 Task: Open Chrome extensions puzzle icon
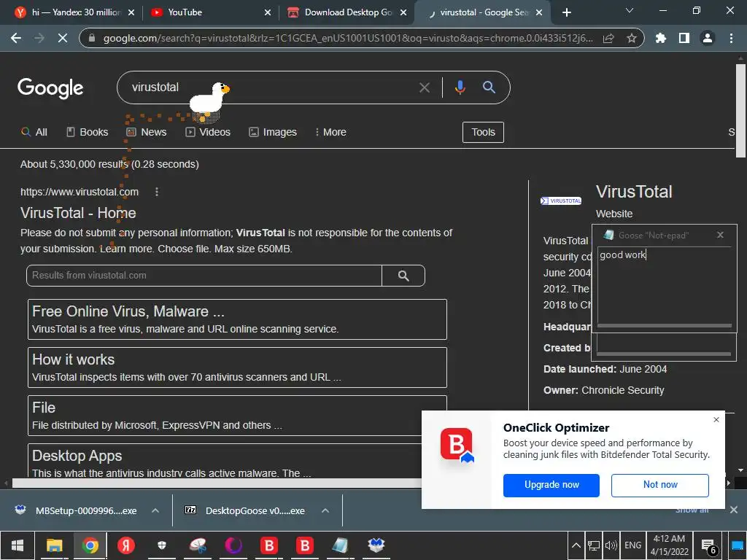pyautogui.click(x=661, y=38)
